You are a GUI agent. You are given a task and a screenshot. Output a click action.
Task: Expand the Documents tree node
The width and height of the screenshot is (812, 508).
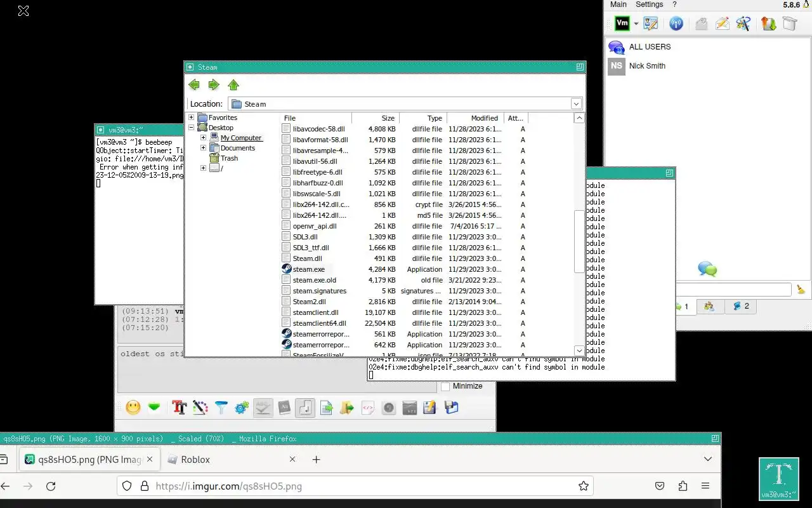pos(203,148)
